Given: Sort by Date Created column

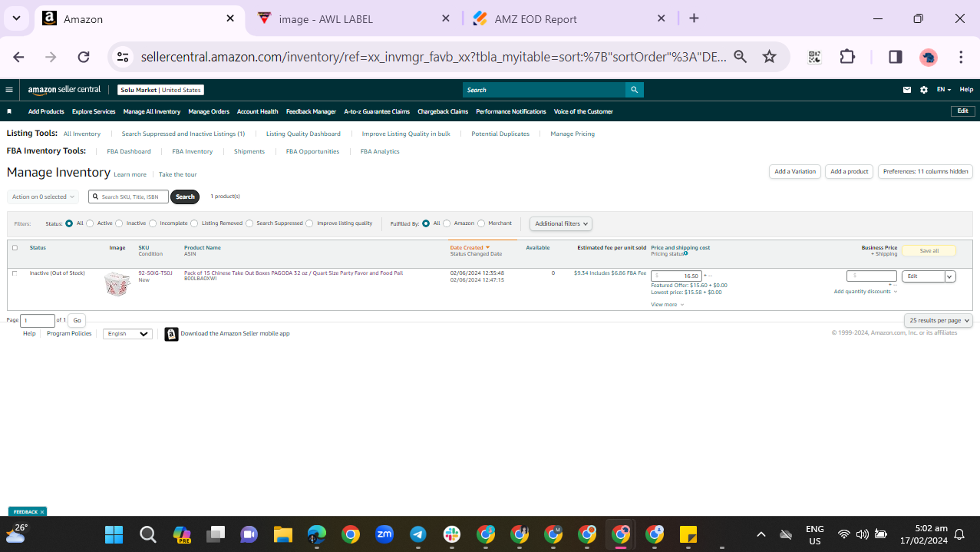Looking at the screenshot, I should point(470,248).
